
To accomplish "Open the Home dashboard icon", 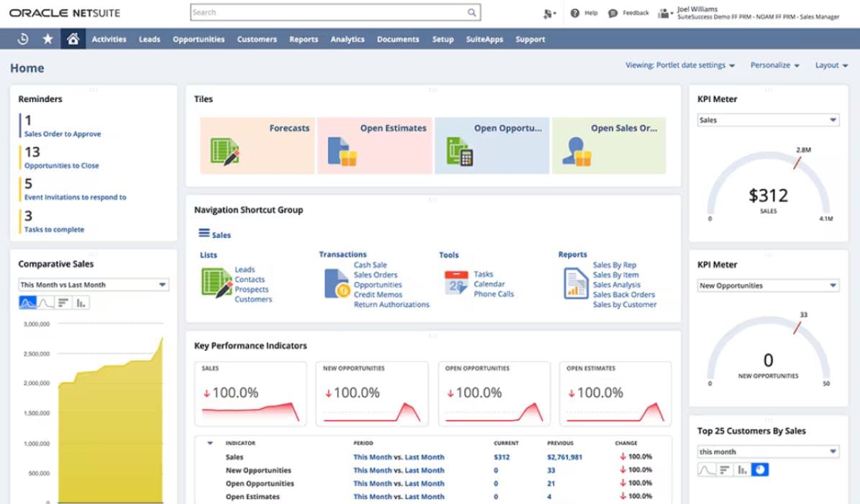I will (x=74, y=39).
